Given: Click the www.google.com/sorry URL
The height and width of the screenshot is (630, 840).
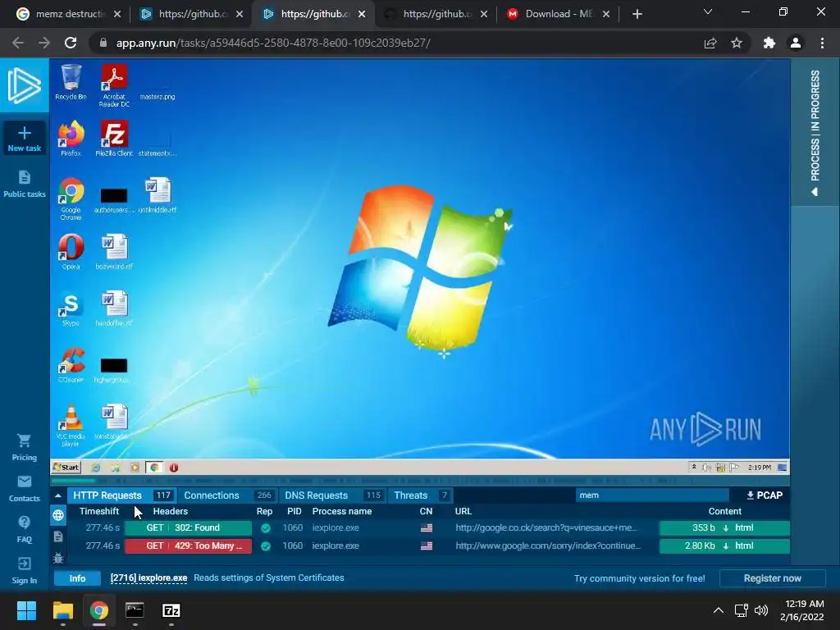Looking at the screenshot, I should [x=548, y=546].
